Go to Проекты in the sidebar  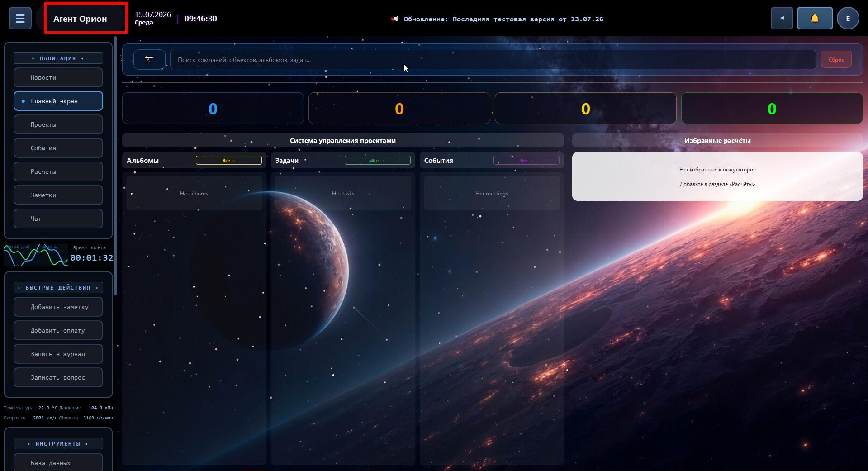[x=58, y=124]
